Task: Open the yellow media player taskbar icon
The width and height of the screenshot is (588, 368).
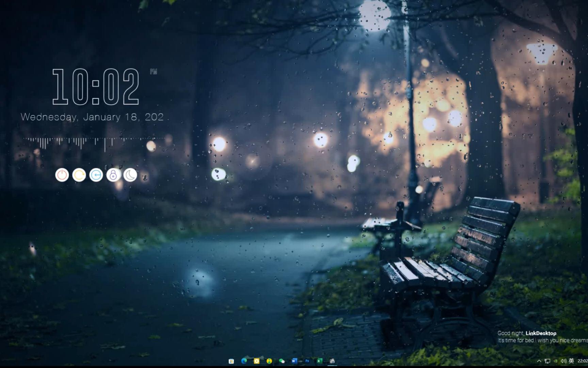Action: click(257, 361)
